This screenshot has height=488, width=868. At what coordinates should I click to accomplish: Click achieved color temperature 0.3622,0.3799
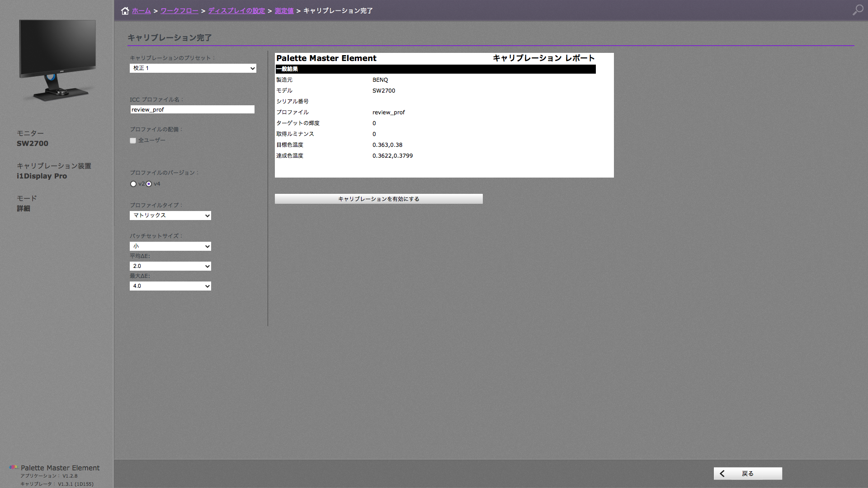(392, 156)
